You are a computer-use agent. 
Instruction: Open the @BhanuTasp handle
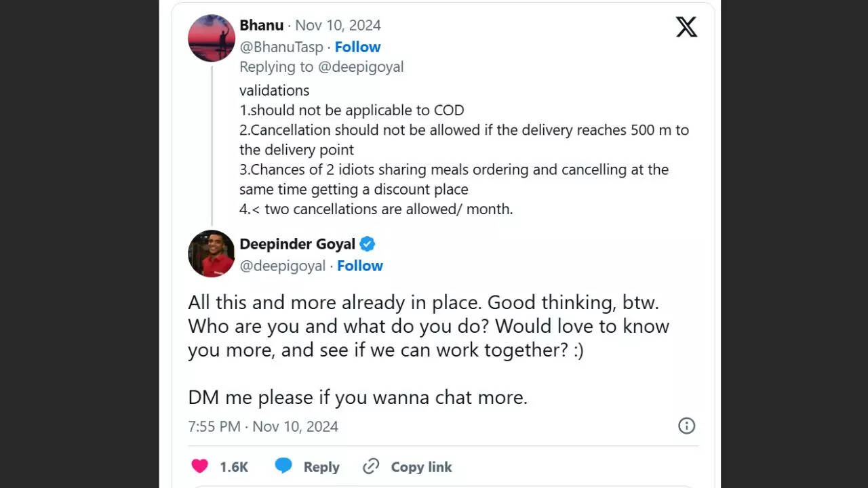point(281,47)
